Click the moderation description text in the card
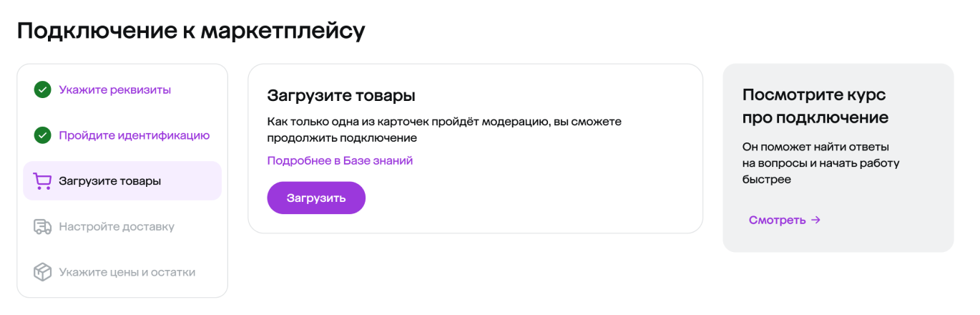980x315 pixels. point(444,130)
